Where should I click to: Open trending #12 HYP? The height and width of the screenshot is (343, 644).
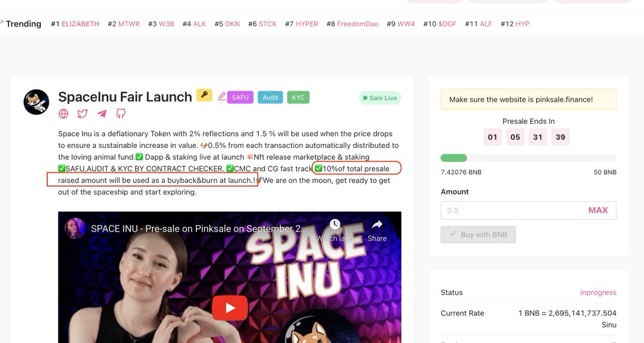click(x=515, y=24)
